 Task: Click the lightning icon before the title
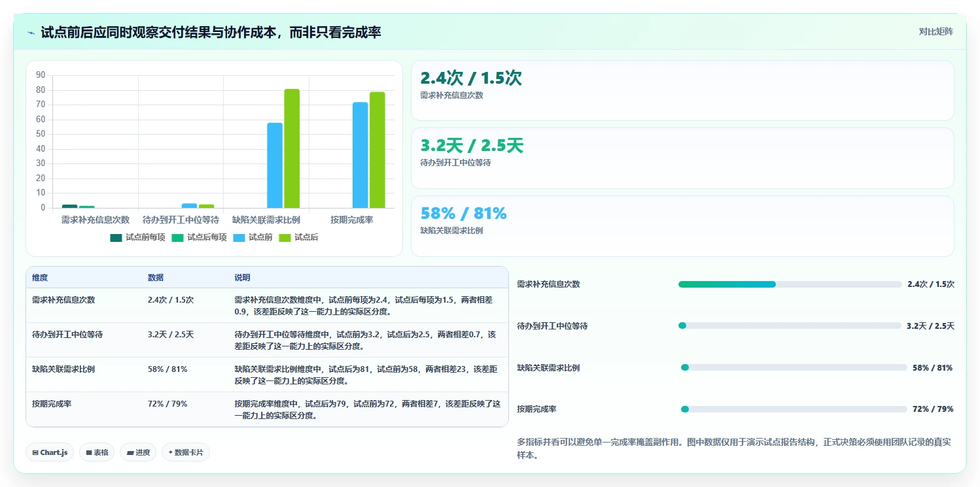point(31,33)
